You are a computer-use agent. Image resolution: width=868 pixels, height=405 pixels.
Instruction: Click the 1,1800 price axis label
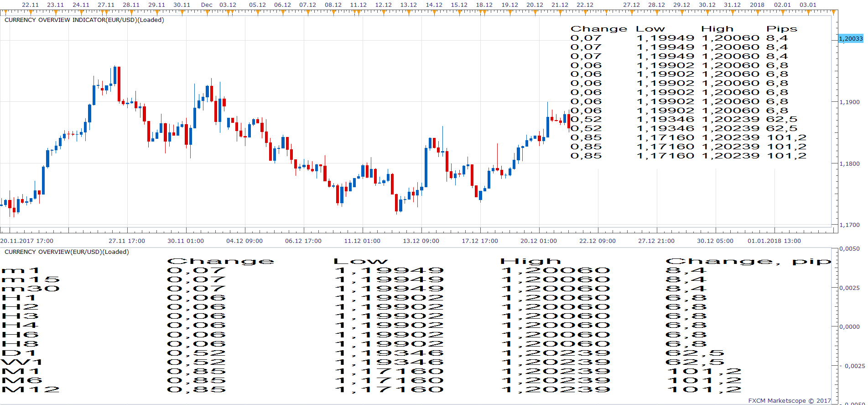tap(849, 163)
